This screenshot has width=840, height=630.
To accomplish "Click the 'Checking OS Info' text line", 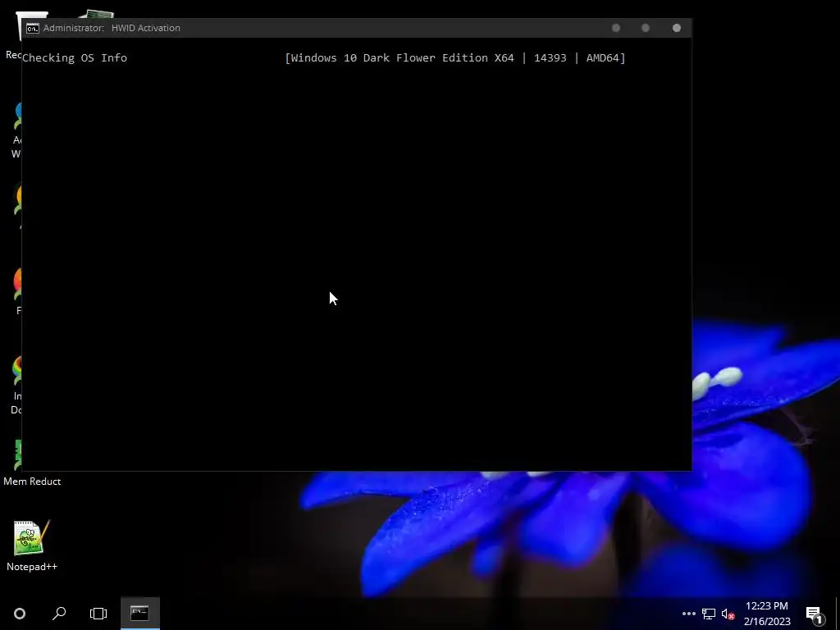I will point(75,58).
